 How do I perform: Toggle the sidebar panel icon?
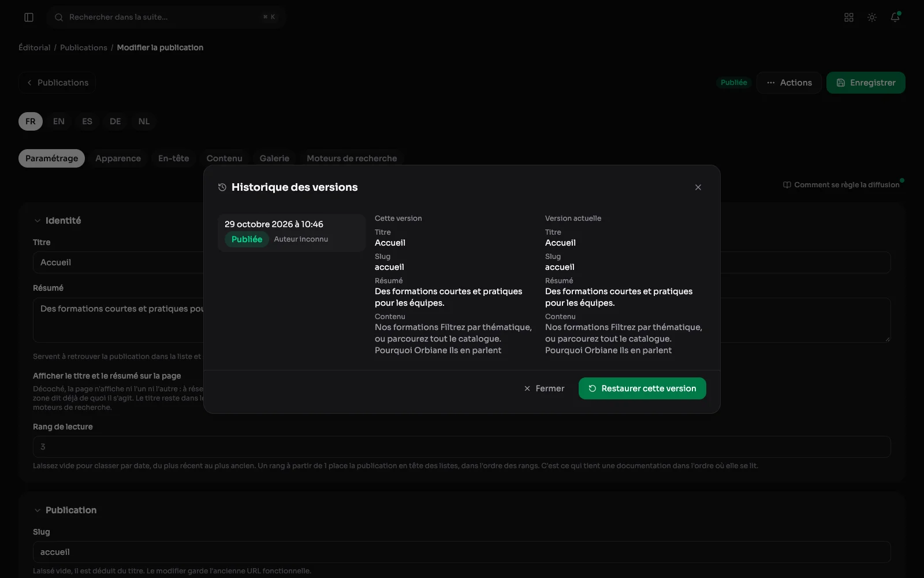point(29,17)
